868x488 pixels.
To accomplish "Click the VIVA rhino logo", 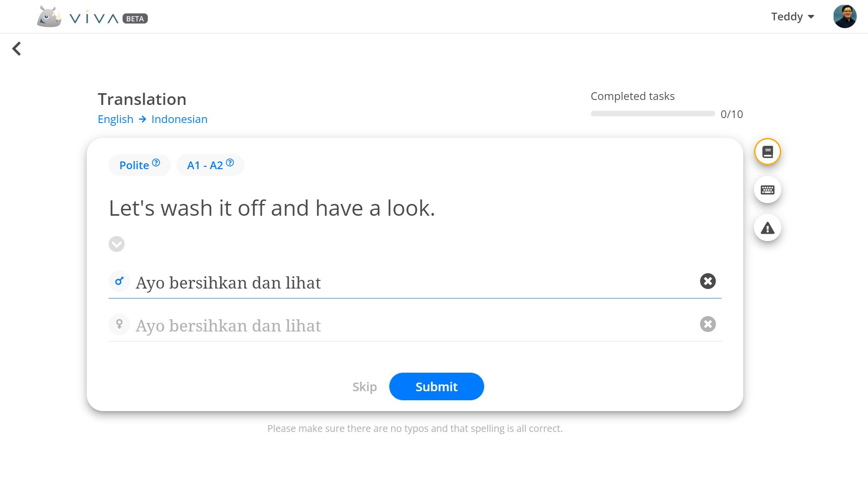I will pos(49,17).
